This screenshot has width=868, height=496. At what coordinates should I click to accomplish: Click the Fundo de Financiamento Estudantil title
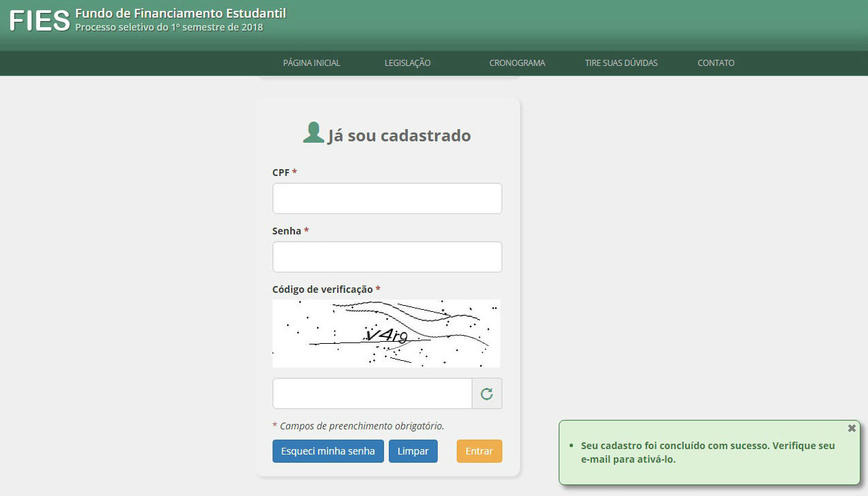coord(181,14)
